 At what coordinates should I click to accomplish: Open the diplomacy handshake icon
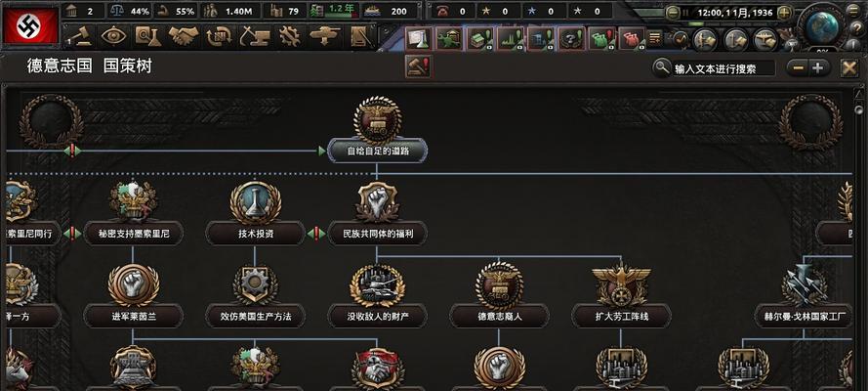coord(184,36)
